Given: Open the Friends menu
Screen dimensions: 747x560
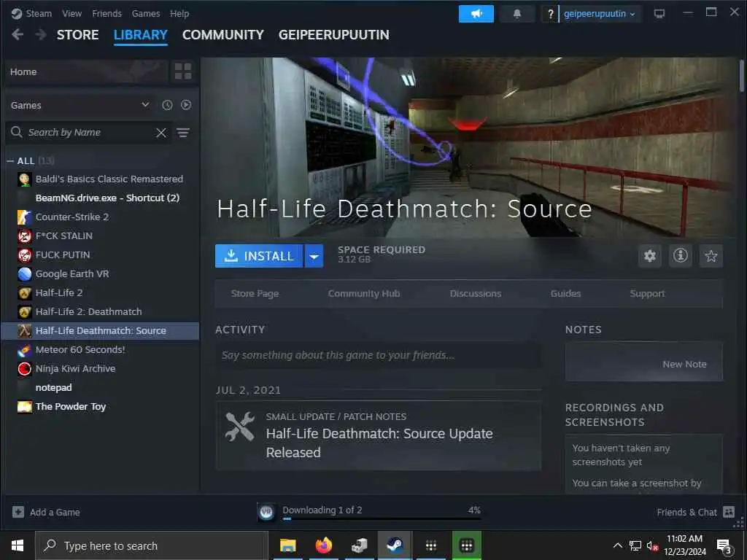Looking at the screenshot, I should pyautogui.click(x=107, y=14).
